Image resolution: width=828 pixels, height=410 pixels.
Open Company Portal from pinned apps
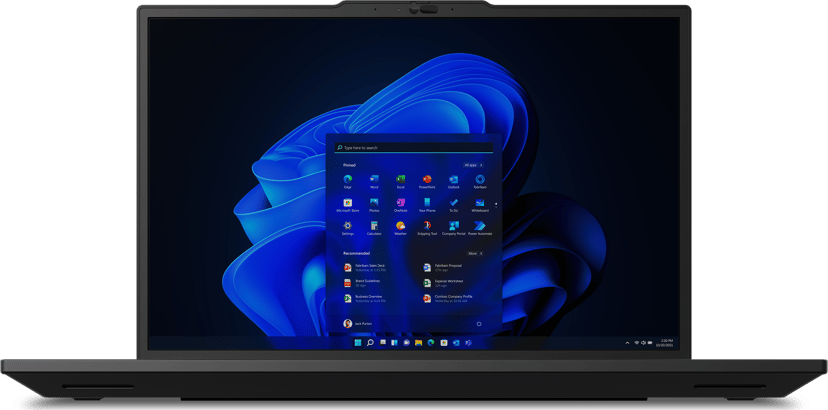point(454,228)
